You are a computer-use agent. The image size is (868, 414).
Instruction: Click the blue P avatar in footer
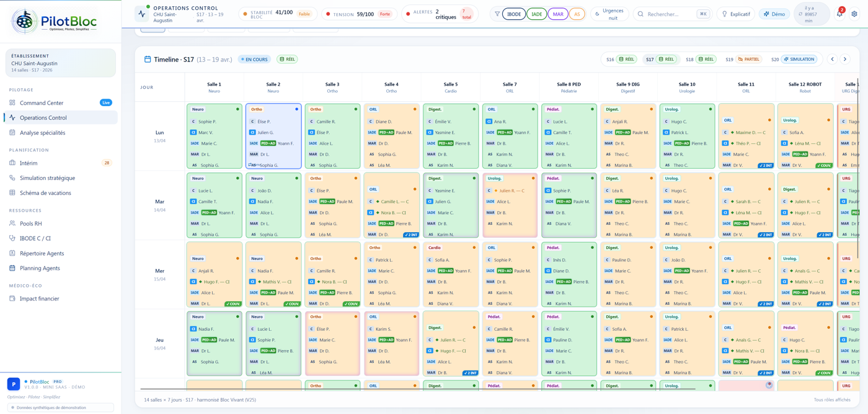pos(14,384)
